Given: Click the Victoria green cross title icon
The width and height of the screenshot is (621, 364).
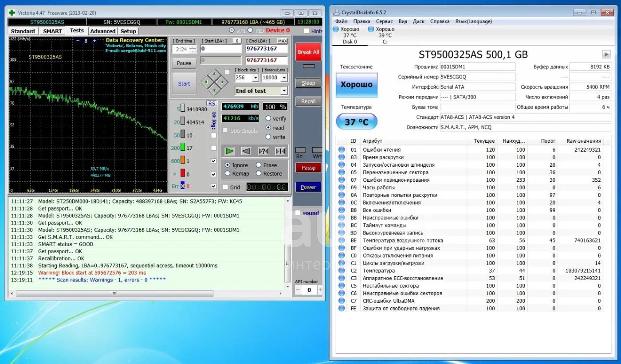Looking at the screenshot, I should (12, 12).
